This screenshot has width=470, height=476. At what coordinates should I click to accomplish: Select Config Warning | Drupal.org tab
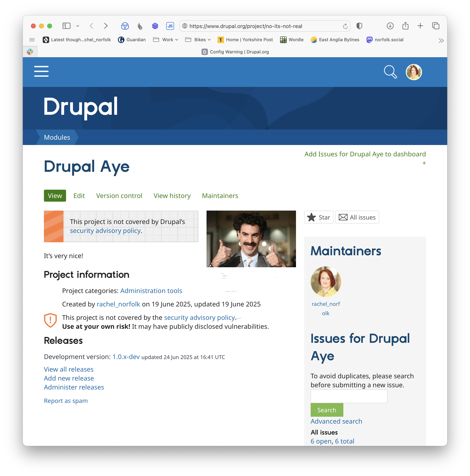[235, 52]
